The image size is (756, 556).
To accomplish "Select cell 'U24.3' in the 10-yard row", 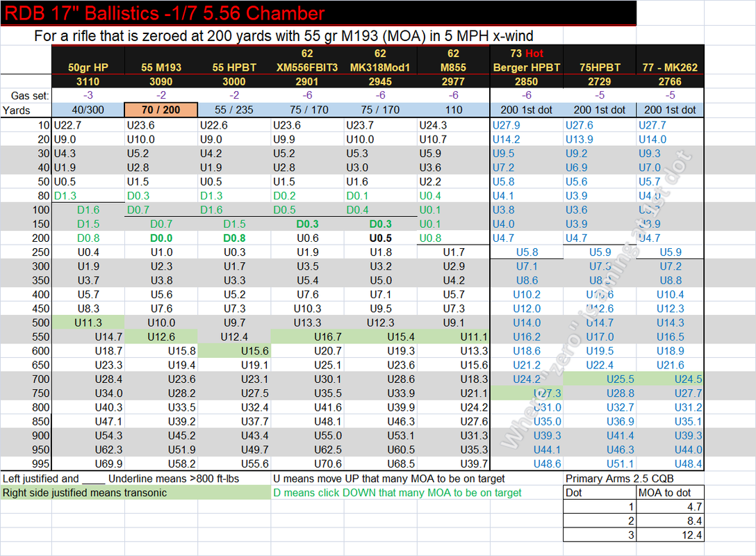I will point(453,125).
